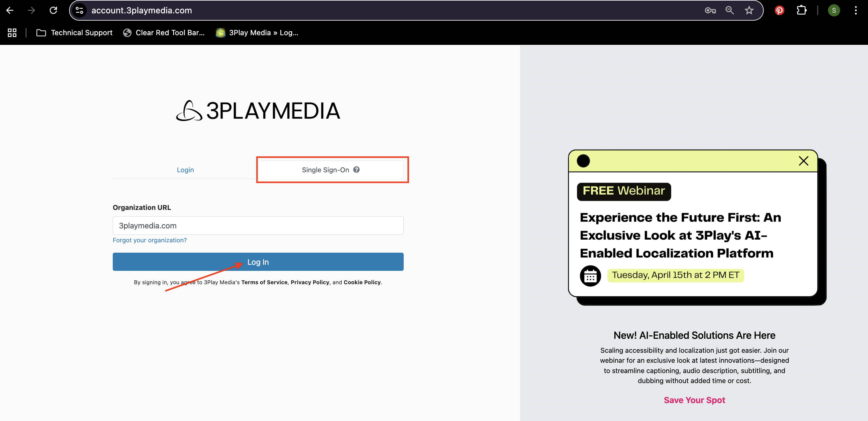Open the Terms of Service link
Image resolution: width=868 pixels, height=421 pixels.
(264, 282)
